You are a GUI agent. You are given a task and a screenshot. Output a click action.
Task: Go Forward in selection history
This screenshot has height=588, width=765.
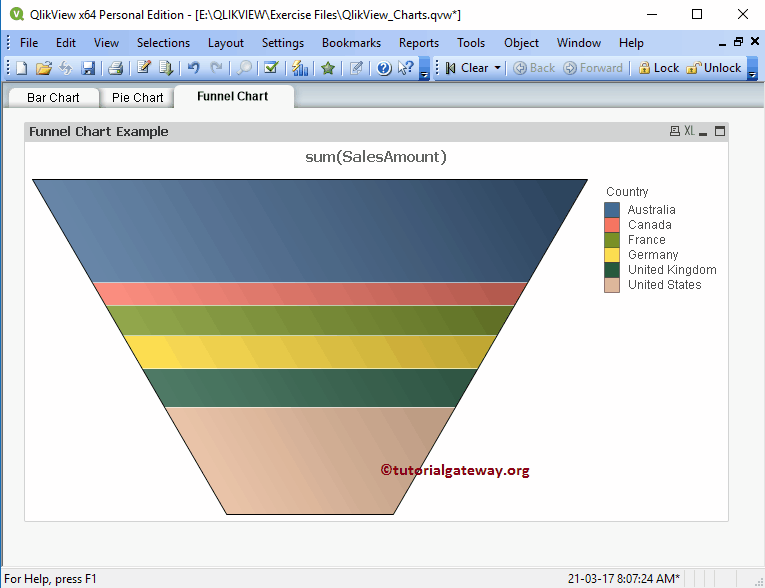click(593, 68)
